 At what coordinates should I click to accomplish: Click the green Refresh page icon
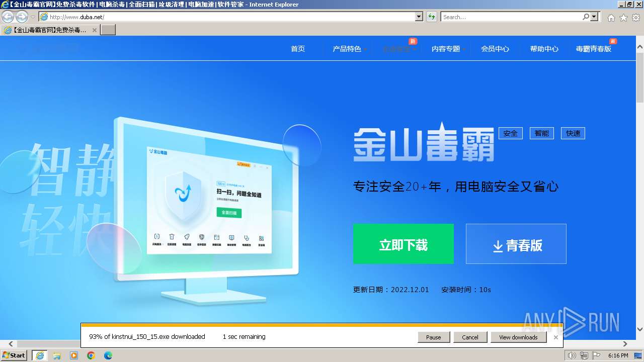pyautogui.click(x=432, y=17)
